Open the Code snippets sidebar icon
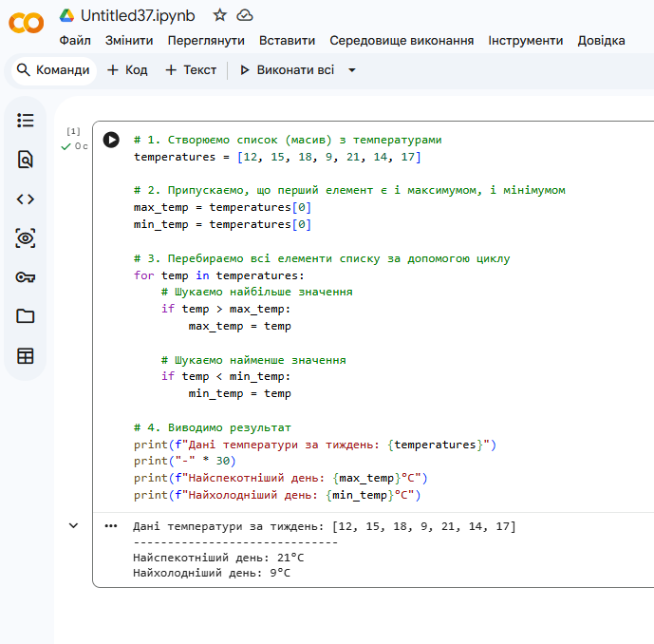 click(26, 199)
